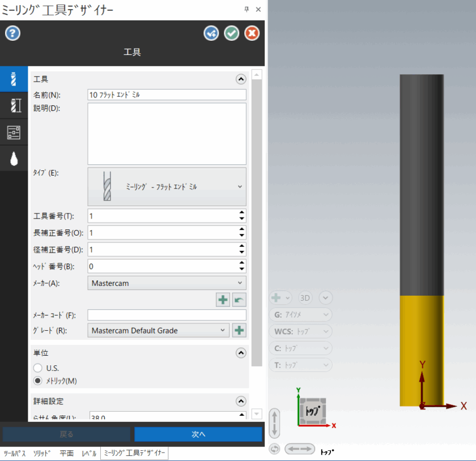Screen dimensions: 476x461
Task: Click the 次へ button
Action: coord(198,434)
